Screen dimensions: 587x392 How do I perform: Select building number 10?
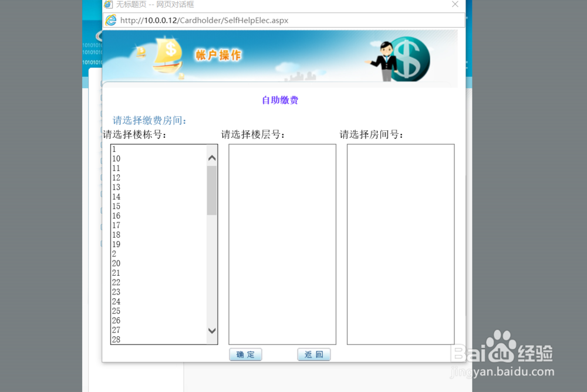158,159
